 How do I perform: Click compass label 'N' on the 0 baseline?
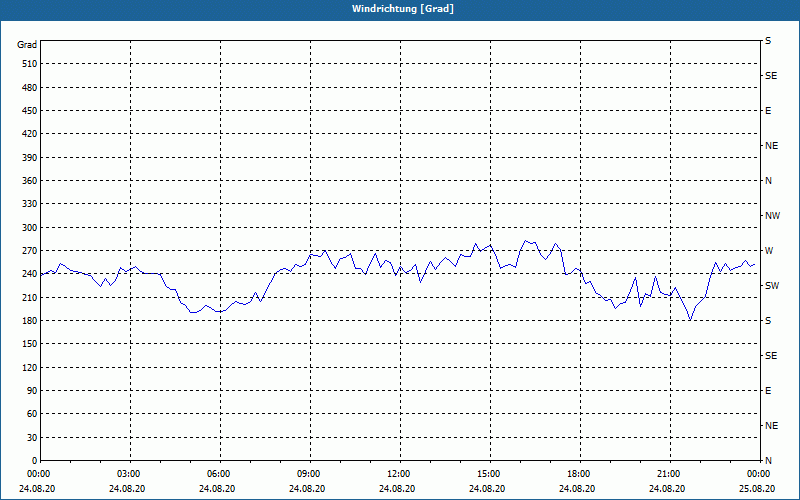click(x=768, y=461)
